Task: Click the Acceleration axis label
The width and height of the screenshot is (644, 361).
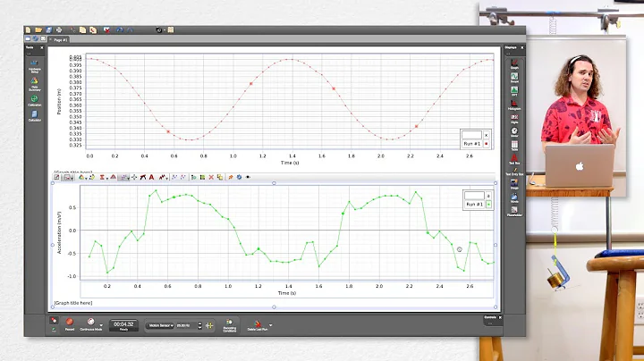Action: tap(60, 232)
